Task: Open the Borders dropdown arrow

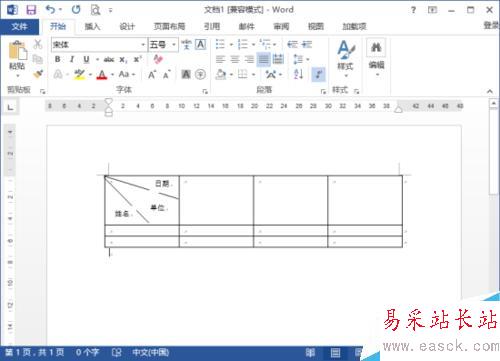Action: pos(253,74)
